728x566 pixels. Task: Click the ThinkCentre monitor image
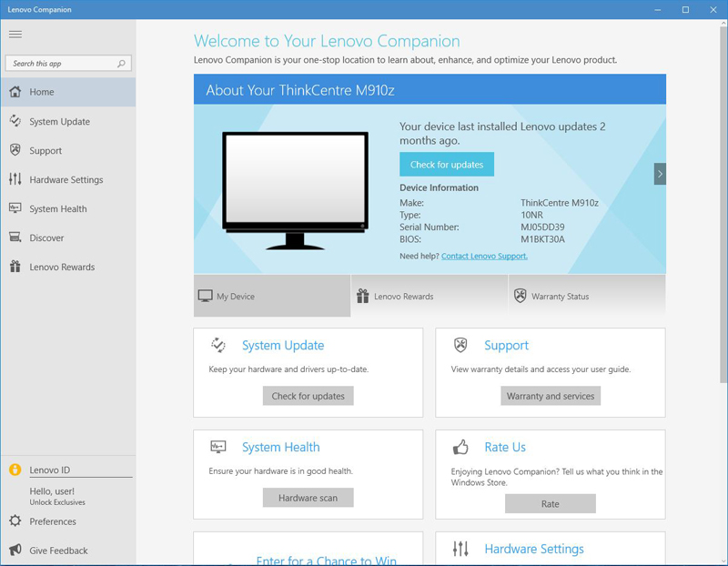tap(295, 190)
